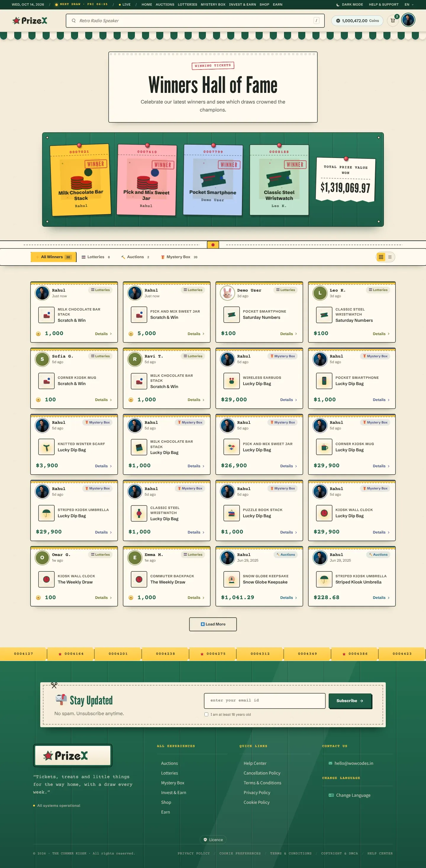Switch to list view layout
Viewport: 426px width, 868px height.
(x=390, y=257)
